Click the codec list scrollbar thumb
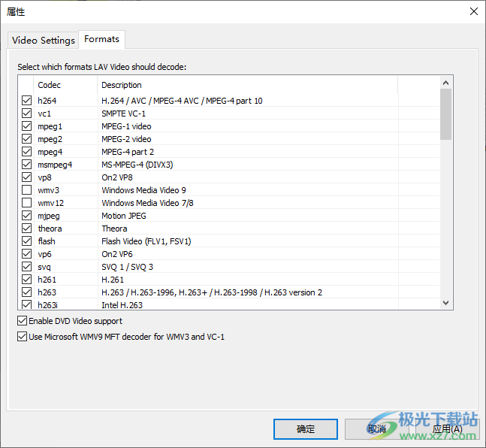 [x=445, y=114]
